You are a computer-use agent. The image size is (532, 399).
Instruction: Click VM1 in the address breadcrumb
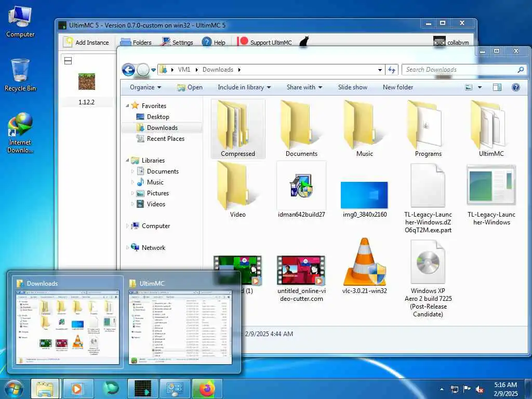184,70
